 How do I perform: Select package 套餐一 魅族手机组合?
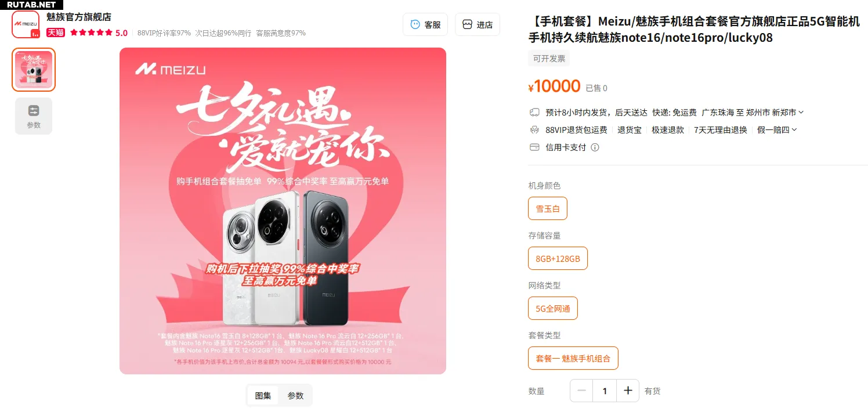click(x=573, y=358)
